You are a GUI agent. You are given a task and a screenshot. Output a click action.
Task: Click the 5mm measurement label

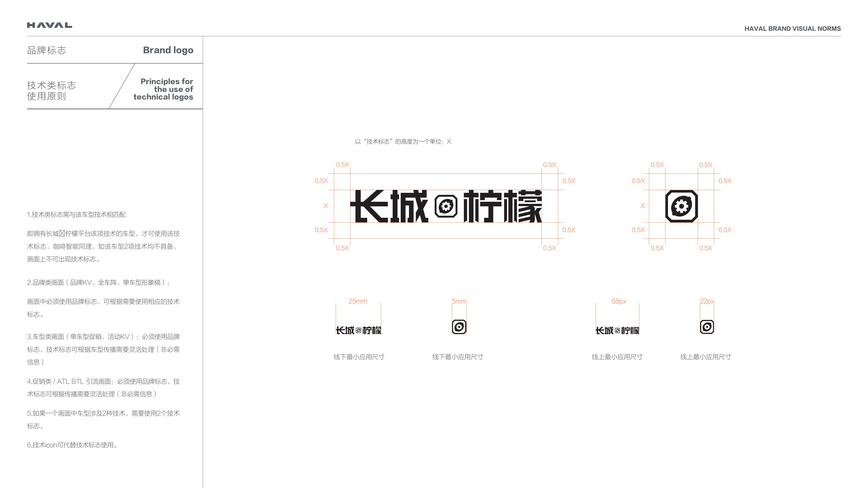point(459,301)
